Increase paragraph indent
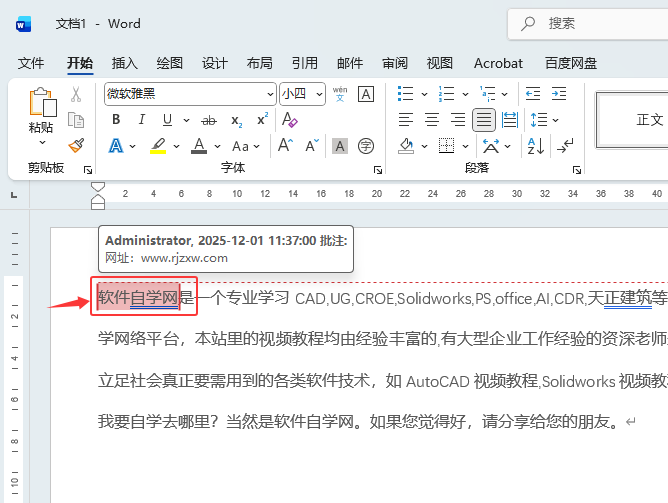 (x=559, y=94)
